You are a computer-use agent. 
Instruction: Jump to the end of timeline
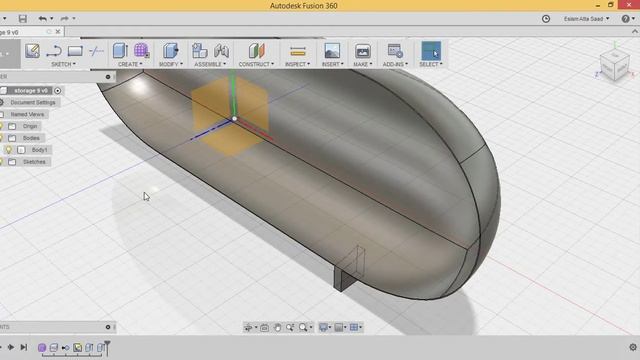click(x=24, y=347)
